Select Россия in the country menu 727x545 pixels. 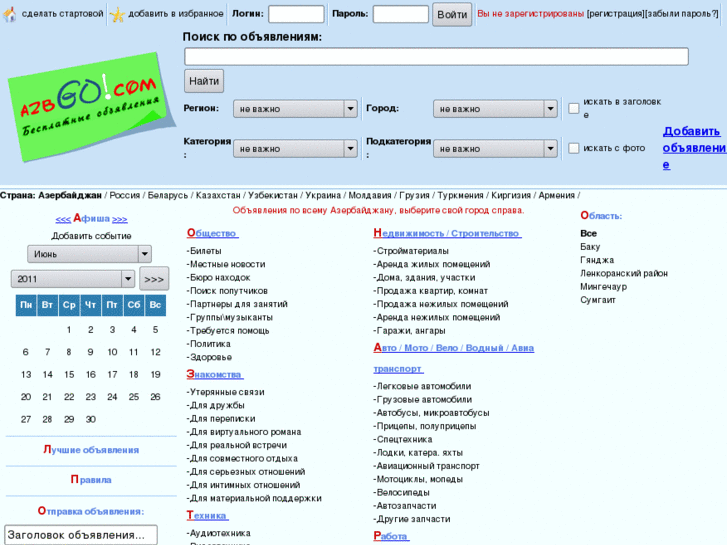point(124,196)
